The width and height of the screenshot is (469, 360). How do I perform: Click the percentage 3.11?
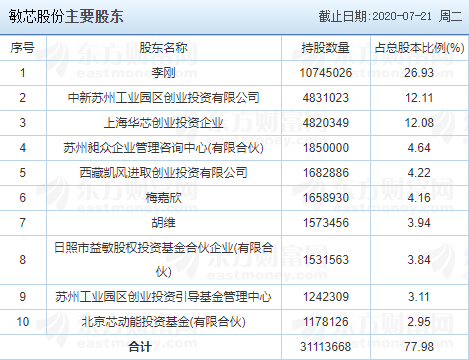419,297
